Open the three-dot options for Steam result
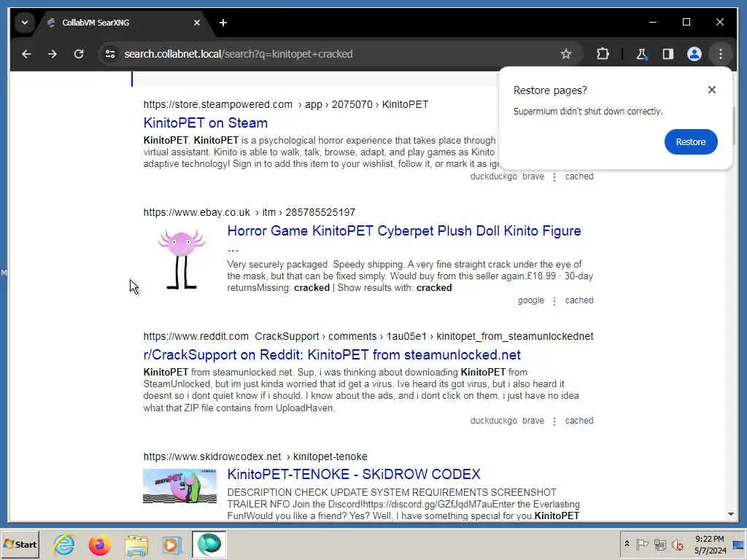The image size is (747, 560). (554, 177)
